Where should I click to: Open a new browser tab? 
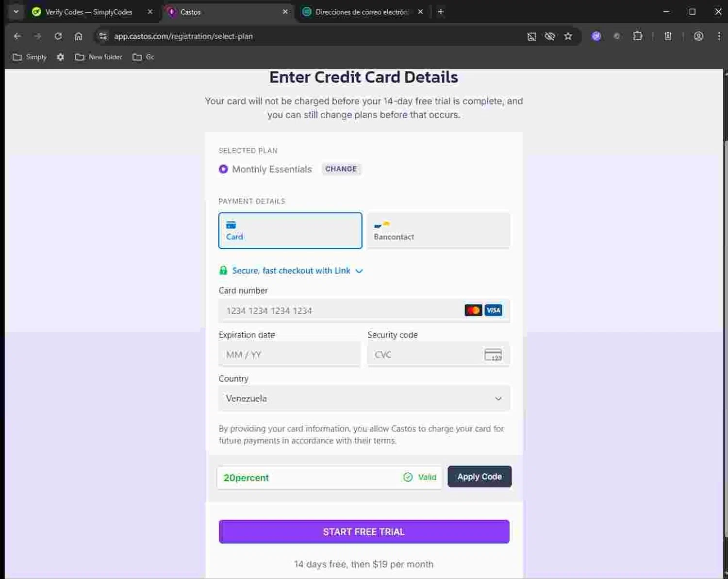pyautogui.click(x=441, y=12)
